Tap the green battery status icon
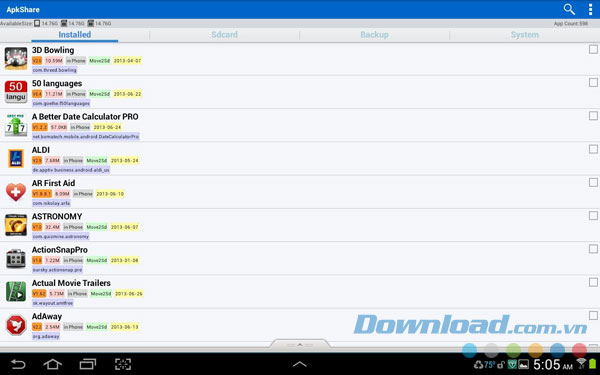The width and height of the screenshot is (600, 375). pyautogui.click(x=593, y=364)
